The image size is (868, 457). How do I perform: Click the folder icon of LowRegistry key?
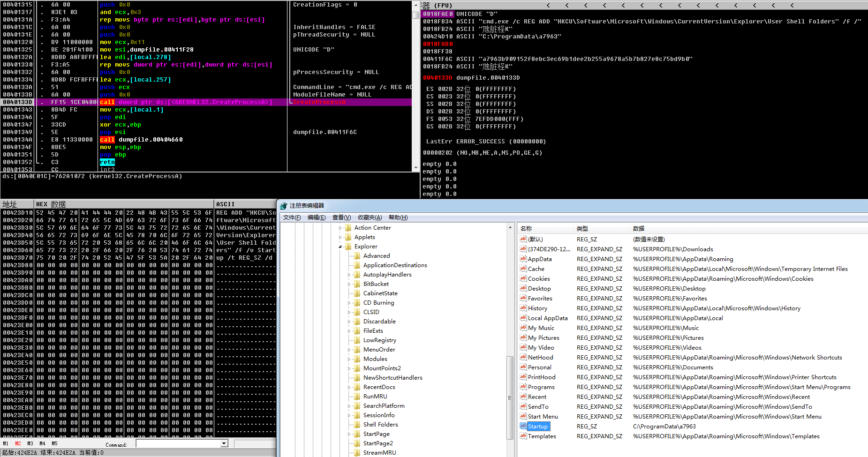pos(357,340)
